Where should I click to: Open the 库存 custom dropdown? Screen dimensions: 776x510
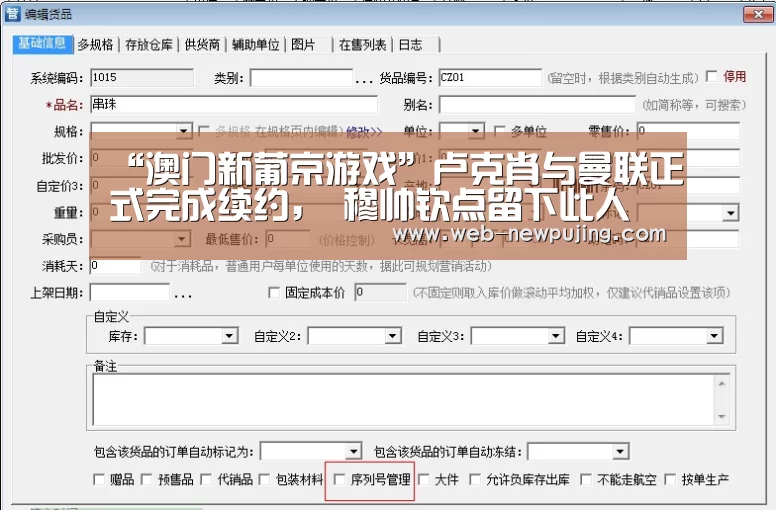click(x=229, y=336)
